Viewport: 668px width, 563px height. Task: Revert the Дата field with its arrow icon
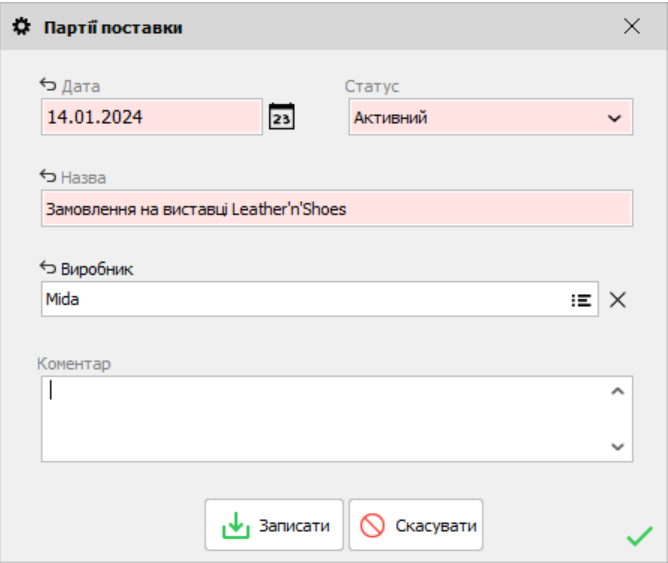(x=48, y=85)
